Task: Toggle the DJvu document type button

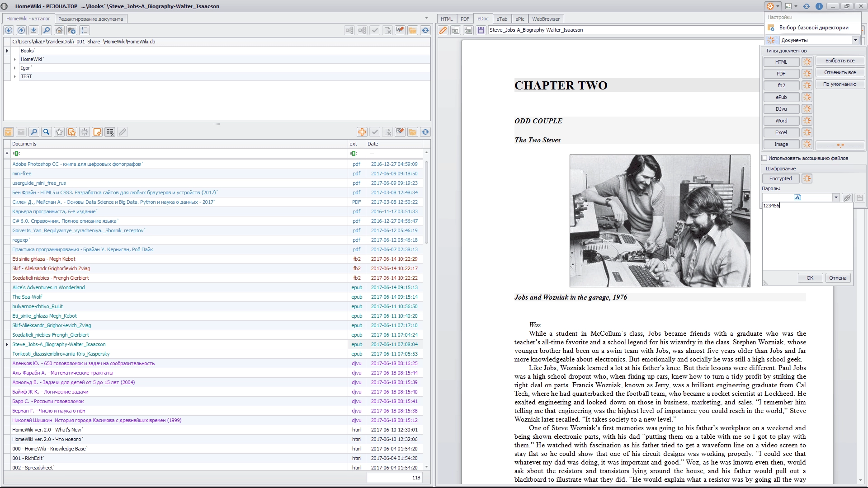Action: 781,109
